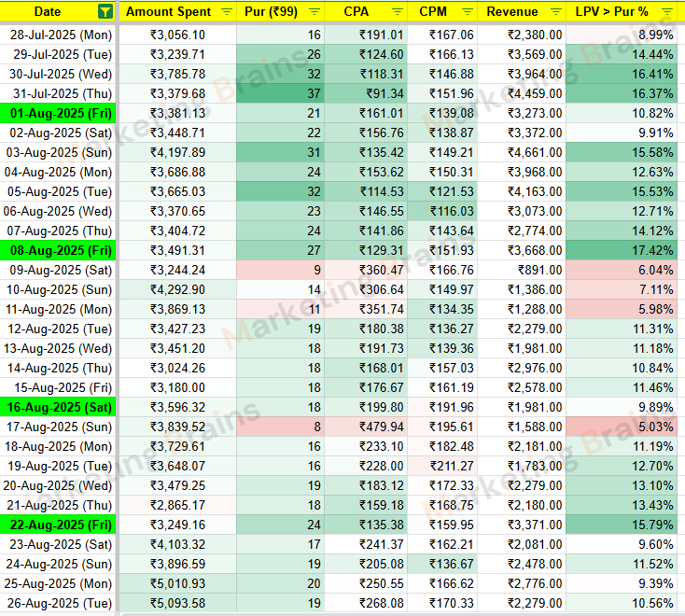Expand the CPM column filter dropdown
Screen dimensions: 685x616
point(466,12)
